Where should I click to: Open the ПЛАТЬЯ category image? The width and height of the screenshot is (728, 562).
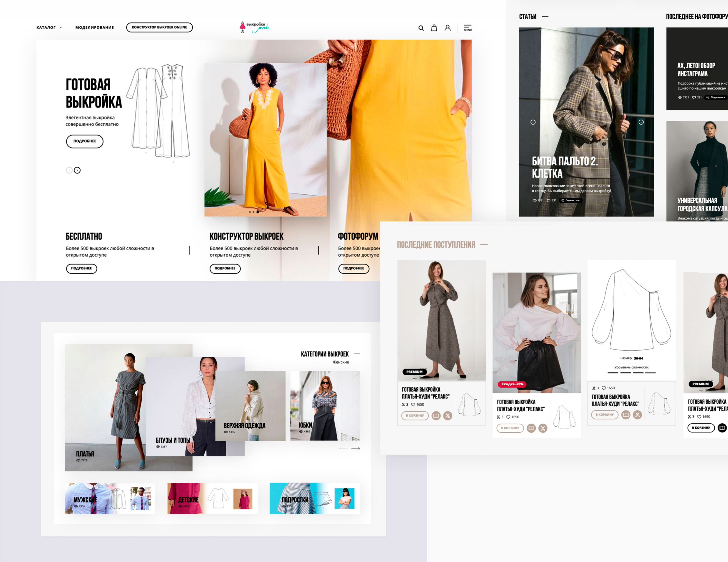point(105,408)
